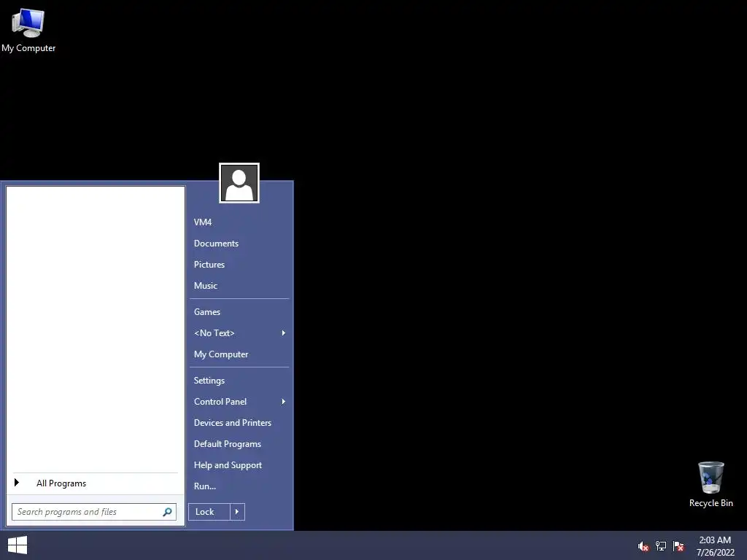Select My Computer in Start menu
The height and width of the screenshot is (560, 747).
pyautogui.click(x=239, y=354)
